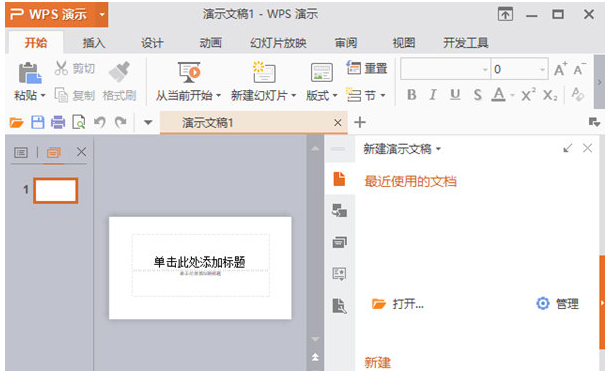Click the Copy icon
The width and height of the screenshot is (610, 371).
[61, 95]
